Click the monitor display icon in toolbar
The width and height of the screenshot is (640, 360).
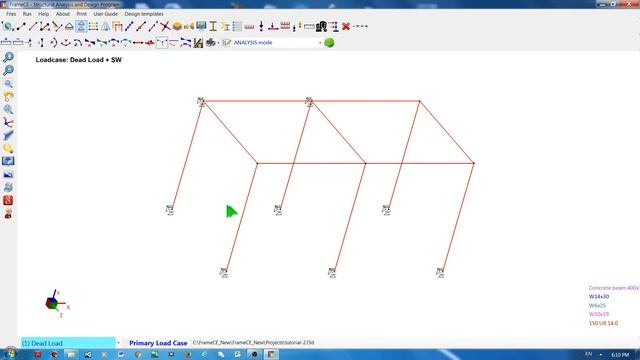[201, 27]
